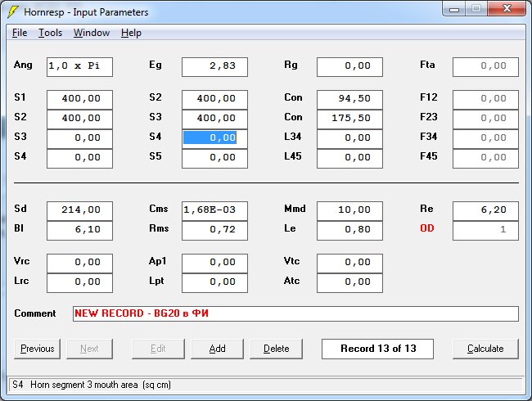Click the L45 input field
Screen dimensions: 532x401
coord(349,159)
